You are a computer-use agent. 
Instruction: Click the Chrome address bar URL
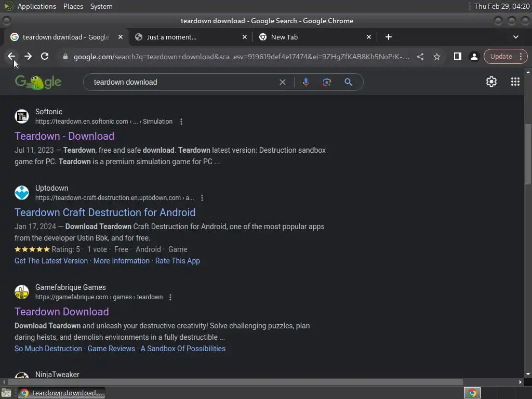[x=242, y=57]
